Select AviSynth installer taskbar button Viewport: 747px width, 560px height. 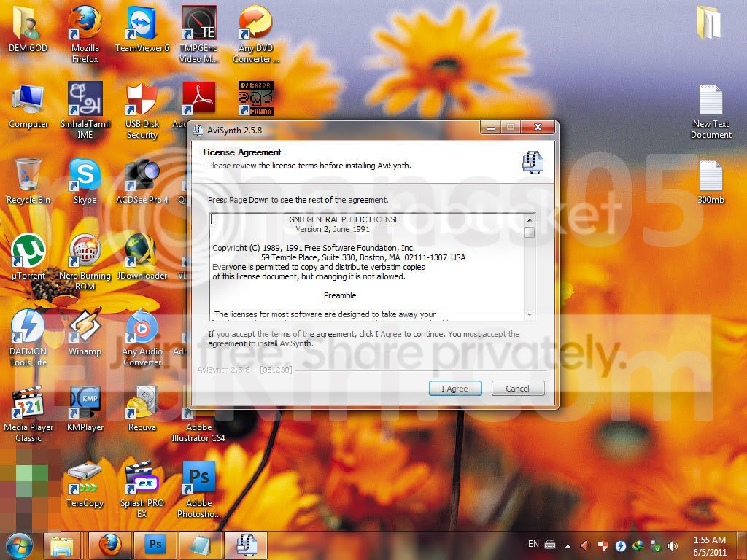point(246,545)
